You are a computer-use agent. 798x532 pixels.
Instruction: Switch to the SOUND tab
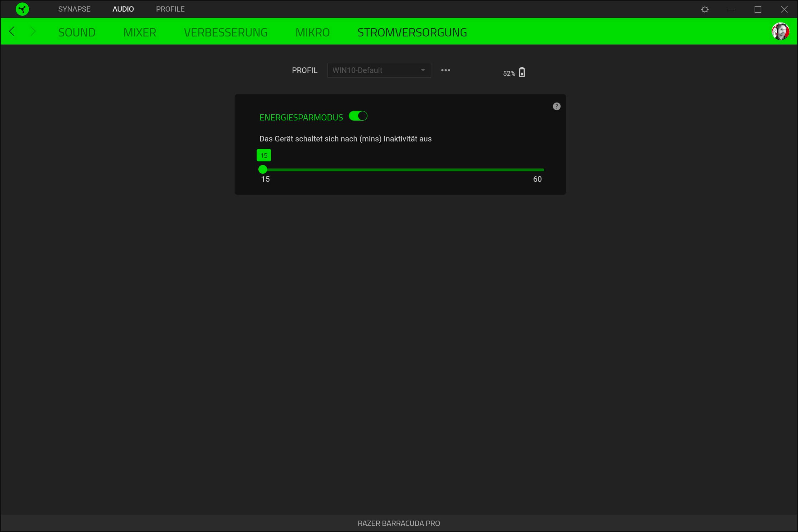77,32
